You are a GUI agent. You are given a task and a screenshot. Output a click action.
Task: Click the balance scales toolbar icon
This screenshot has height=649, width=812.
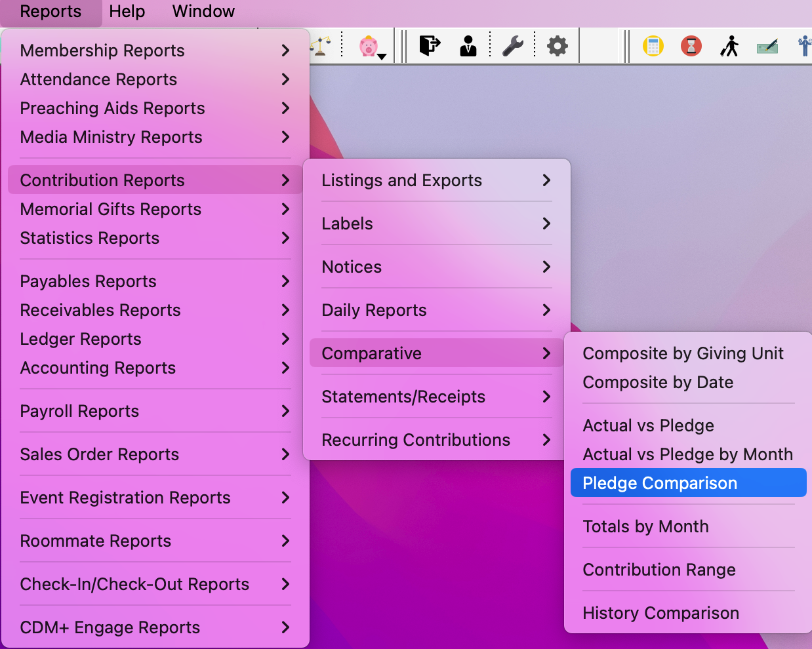pyautogui.click(x=320, y=46)
